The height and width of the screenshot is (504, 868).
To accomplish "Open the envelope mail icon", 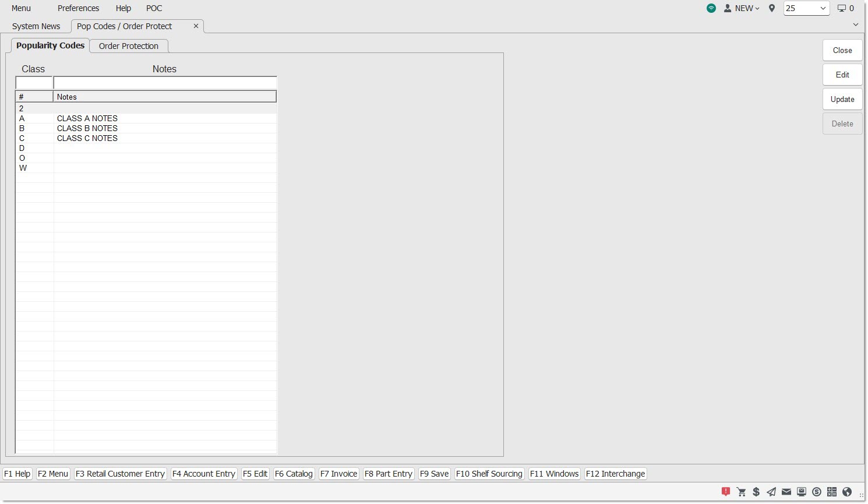I will pos(786,492).
